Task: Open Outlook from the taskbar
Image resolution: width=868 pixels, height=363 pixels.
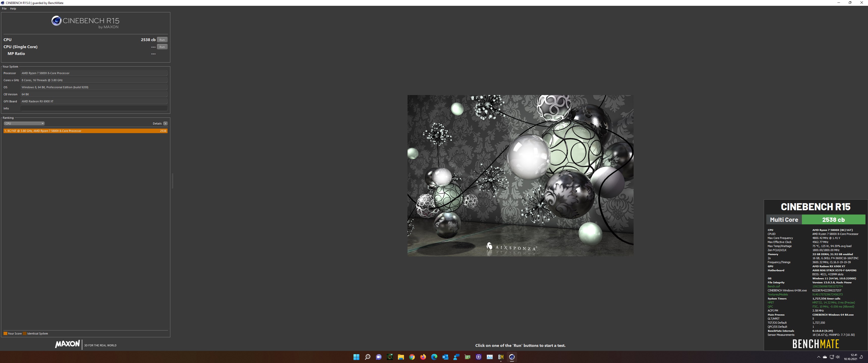Action: click(x=445, y=357)
